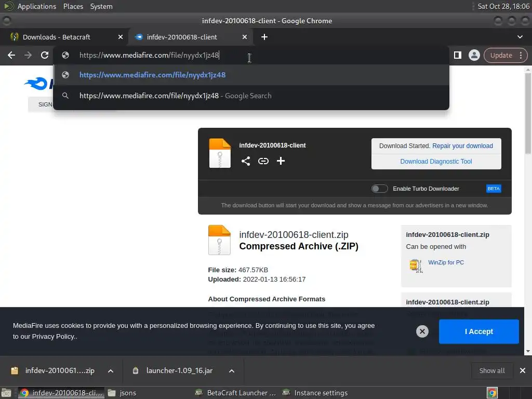The height and width of the screenshot is (399, 532).
Task: Open the jsons folder taskbar window
Action: click(x=122, y=393)
